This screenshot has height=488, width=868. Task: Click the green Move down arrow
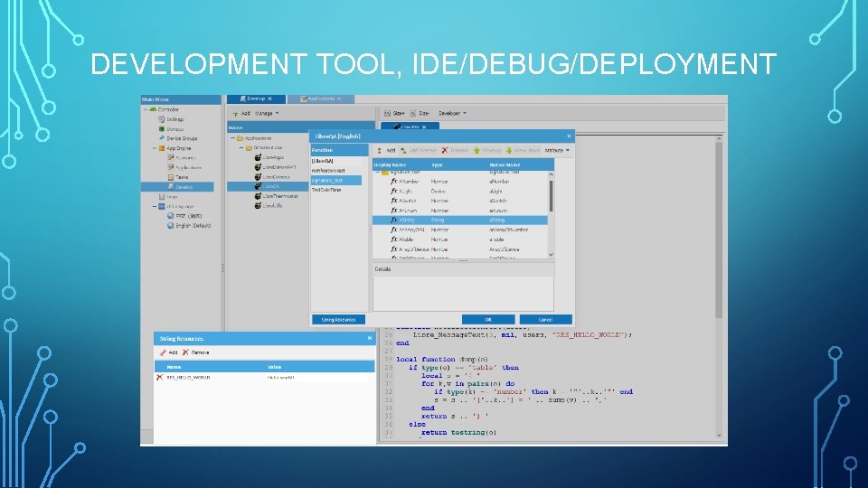(x=509, y=151)
